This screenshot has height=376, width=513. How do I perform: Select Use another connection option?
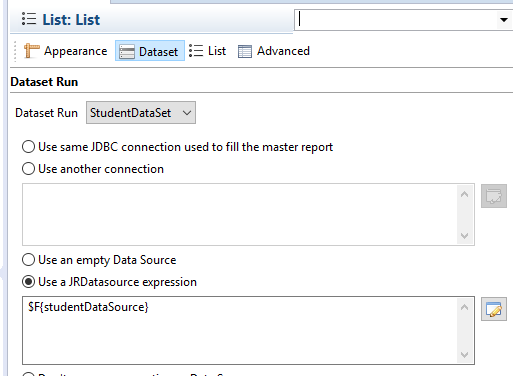pyautogui.click(x=28, y=169)
